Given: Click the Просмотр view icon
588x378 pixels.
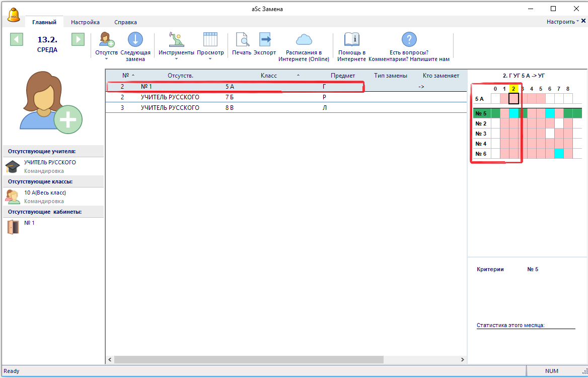Looking at the screenshot, I should coord(210,40).
